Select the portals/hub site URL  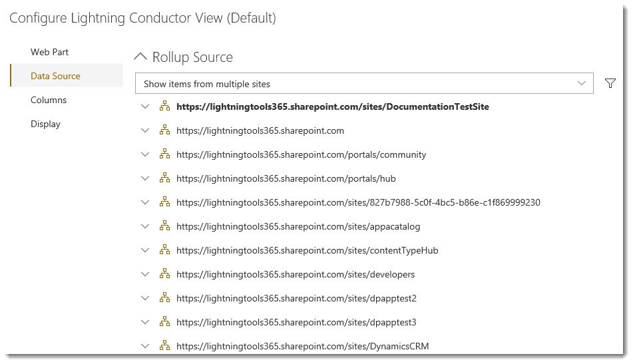286,178
